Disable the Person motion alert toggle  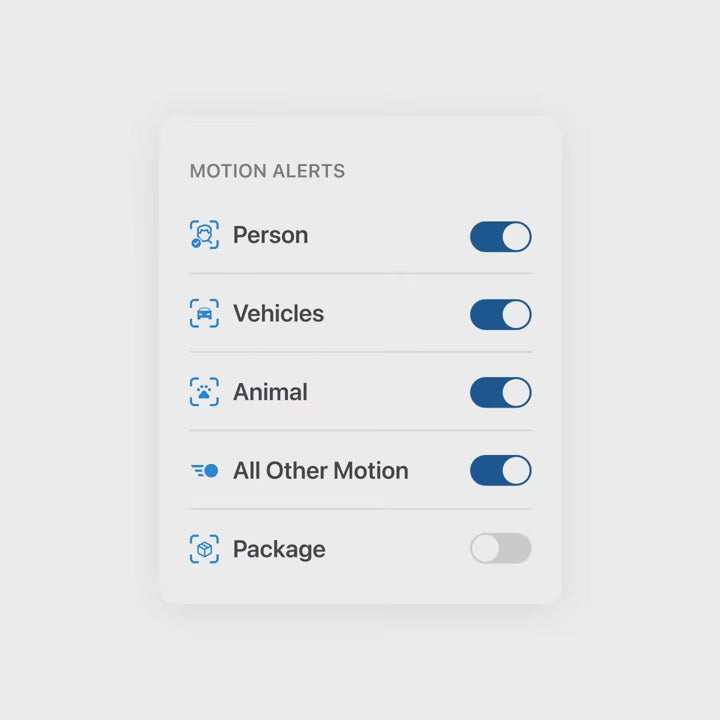[x=500, y=236]
